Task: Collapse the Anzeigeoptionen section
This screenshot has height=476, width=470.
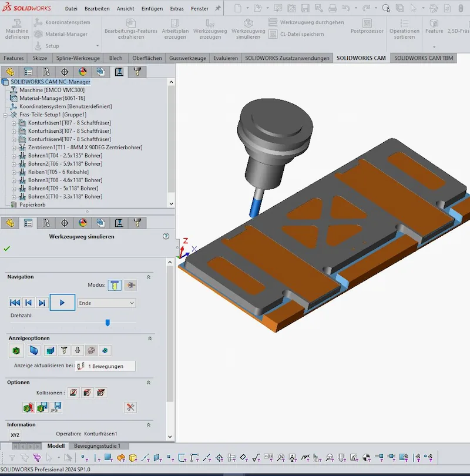Action: (150, 338)
